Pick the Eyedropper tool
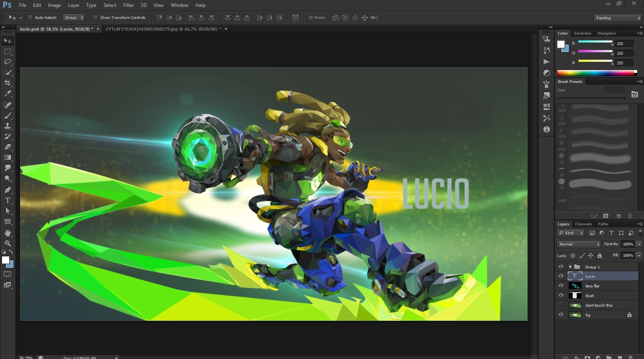The width and height of the screenshot is (644, 359). pyautogui.click(x=8, y=93)
